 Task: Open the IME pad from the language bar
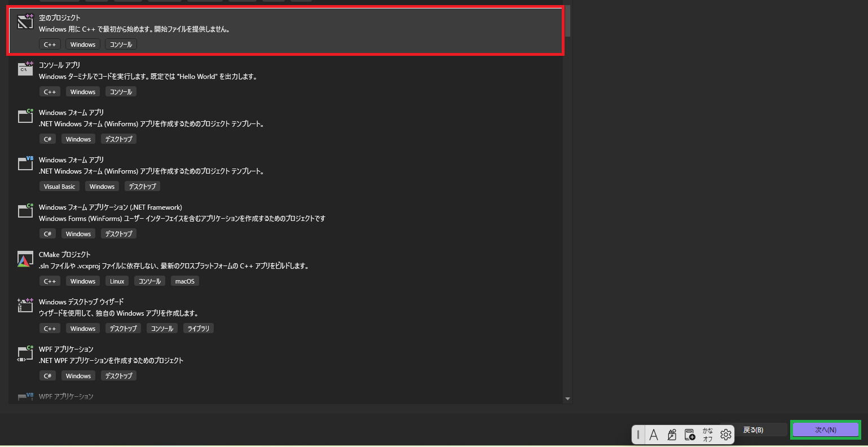point(672,435)
